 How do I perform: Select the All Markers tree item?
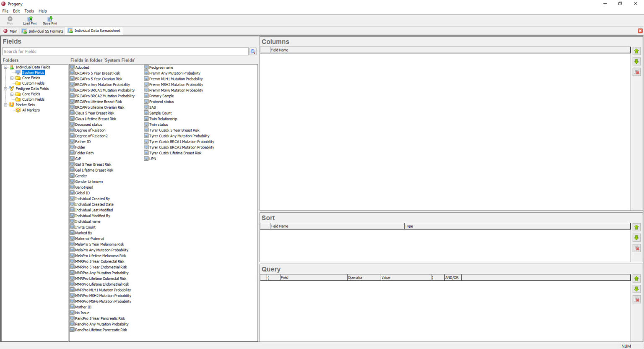(x=31, y=110)
